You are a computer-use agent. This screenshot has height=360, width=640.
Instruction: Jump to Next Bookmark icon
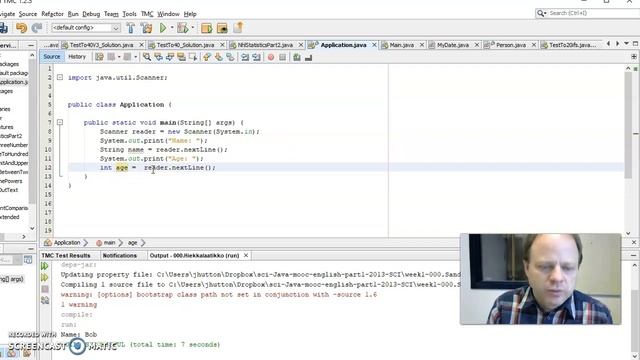click(218, 57)
